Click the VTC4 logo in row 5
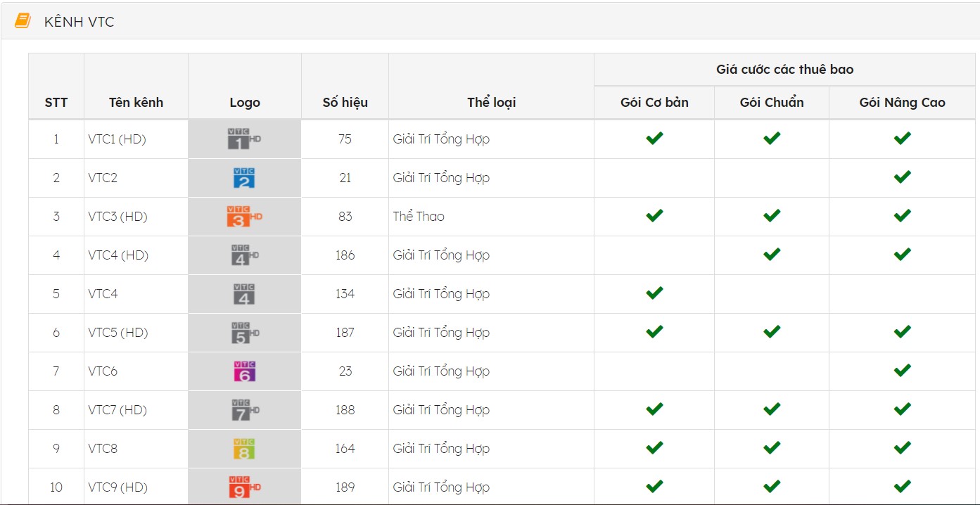 [244, 294]
